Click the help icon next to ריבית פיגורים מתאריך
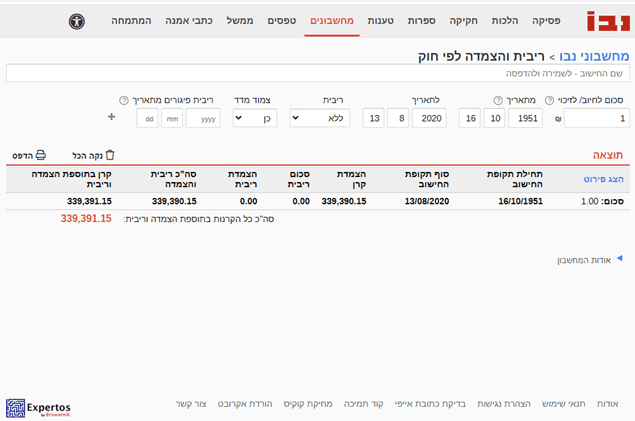635x421 pixels. pos(124,100)
